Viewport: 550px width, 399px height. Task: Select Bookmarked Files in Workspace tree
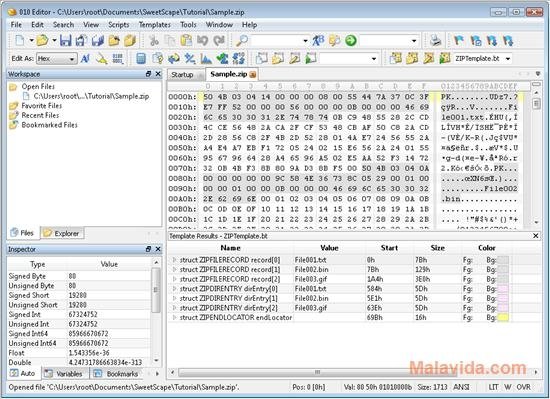(49, 125)
